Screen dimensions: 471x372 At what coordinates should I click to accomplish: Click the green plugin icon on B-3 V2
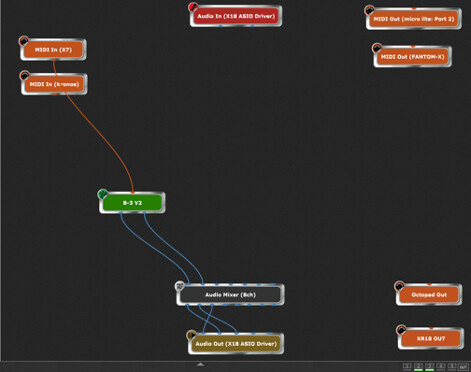click(x=103, y=194)
